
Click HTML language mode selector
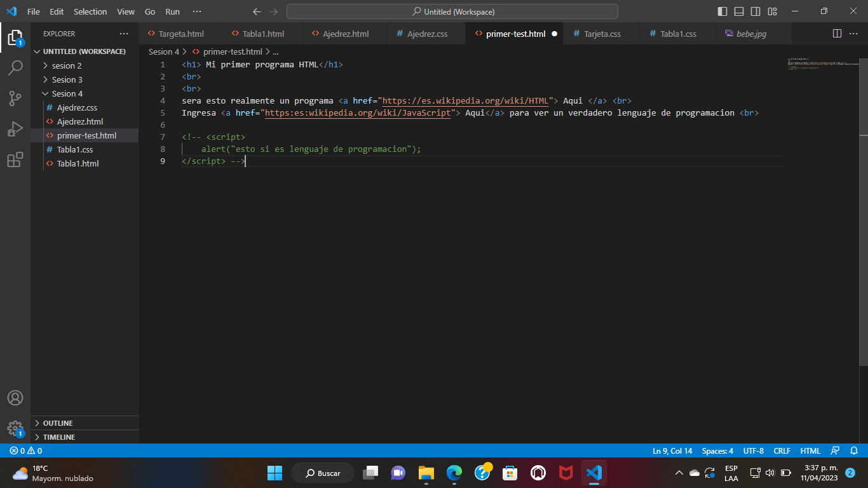coord(810,451)
